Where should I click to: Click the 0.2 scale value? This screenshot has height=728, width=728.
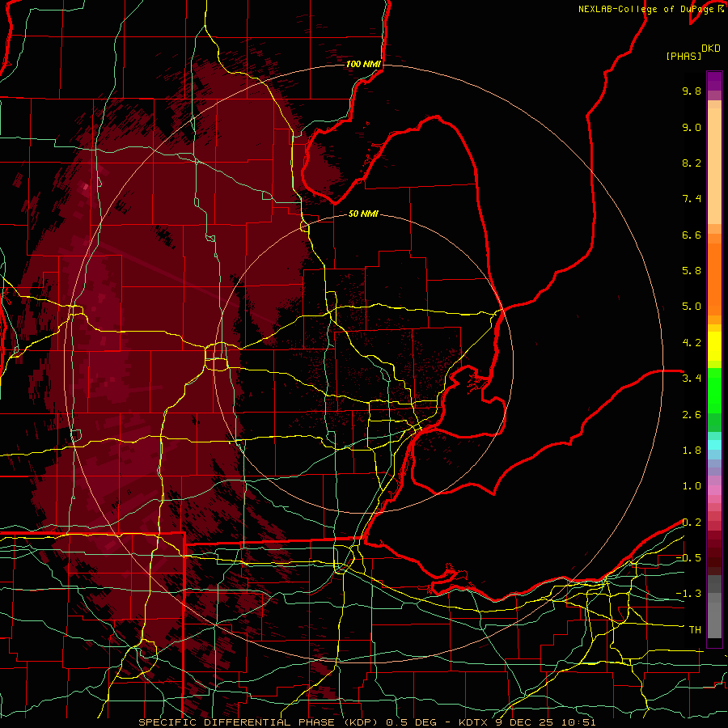coord(692,523)
